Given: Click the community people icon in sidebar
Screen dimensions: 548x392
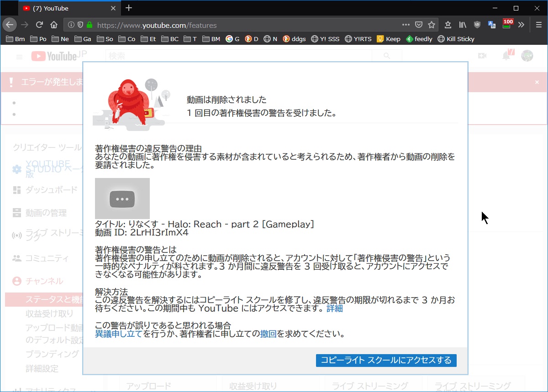Looking at the screenshot, I should (x=17, y=258).
